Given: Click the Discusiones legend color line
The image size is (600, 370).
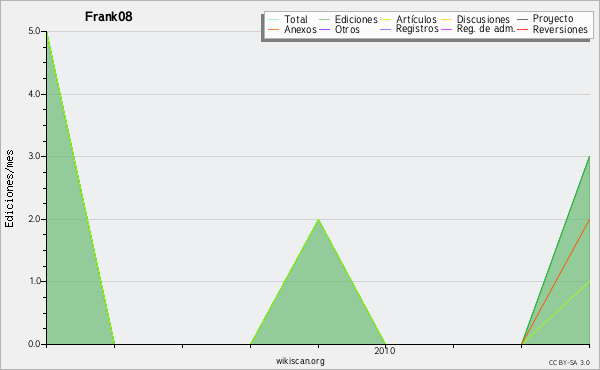Looking at the screenshot, I should point(447,20).
